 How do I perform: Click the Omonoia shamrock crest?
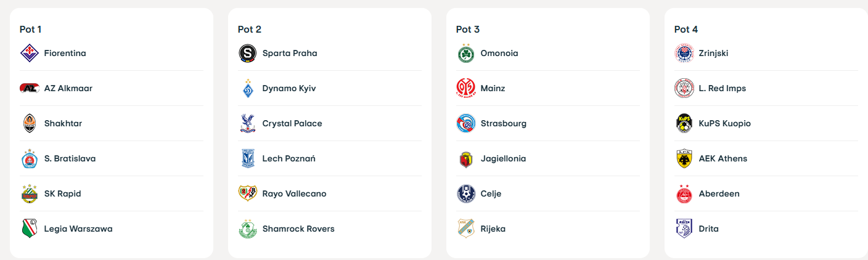465,53
